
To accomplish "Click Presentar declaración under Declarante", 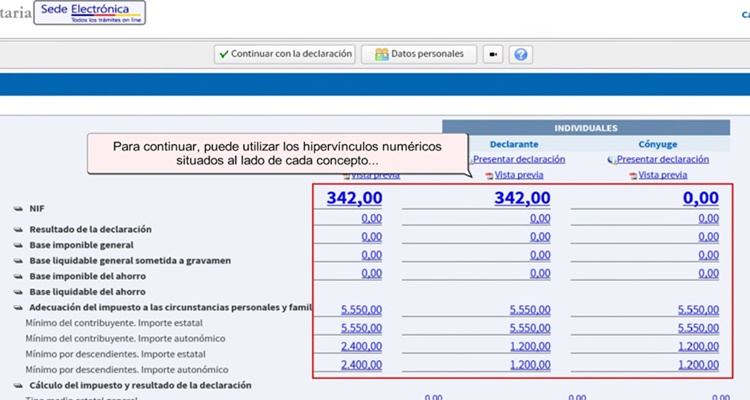I will 518,159.
